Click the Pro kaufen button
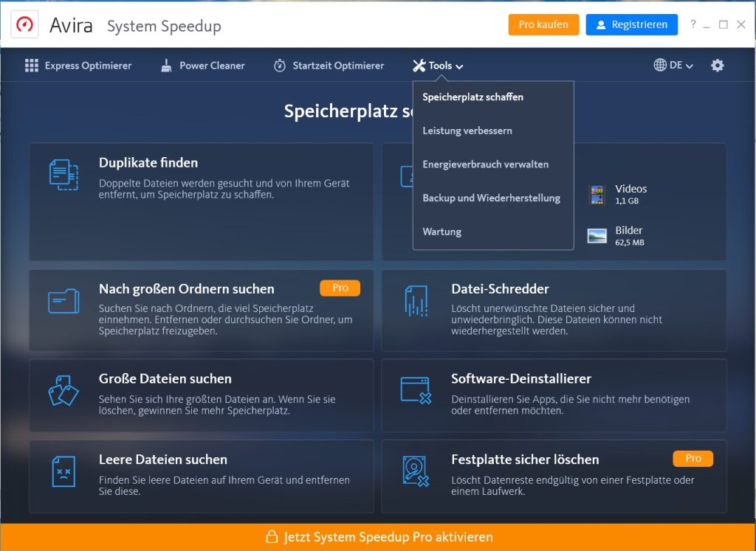 543,24
